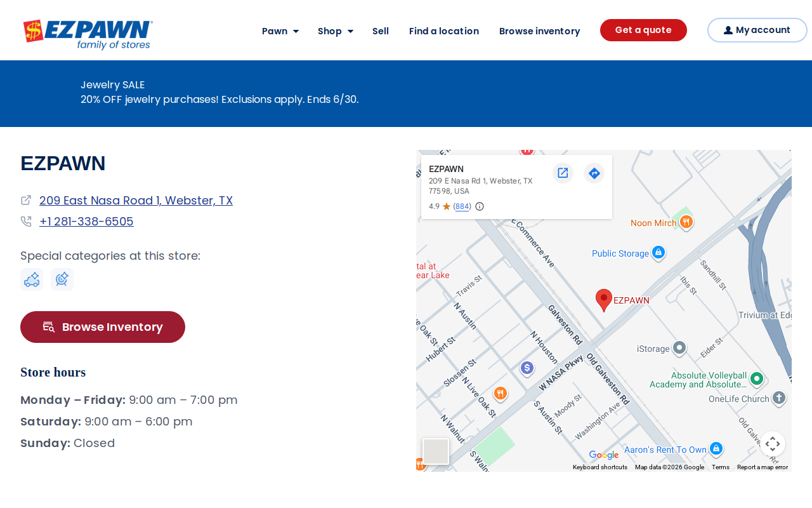Call the +1 281-338-6505 phone link
This screenshot has height=508, width=812.
click(x=86, y=222)
